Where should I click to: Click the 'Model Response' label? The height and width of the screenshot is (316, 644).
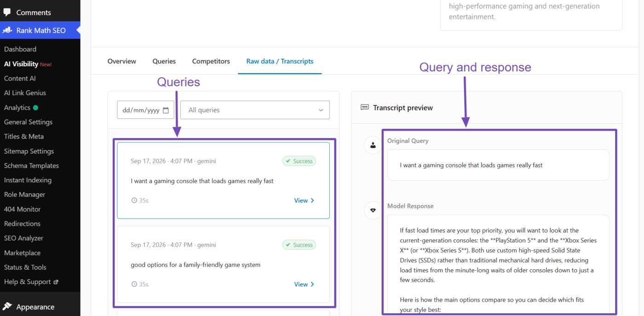[x=410, y=206]
